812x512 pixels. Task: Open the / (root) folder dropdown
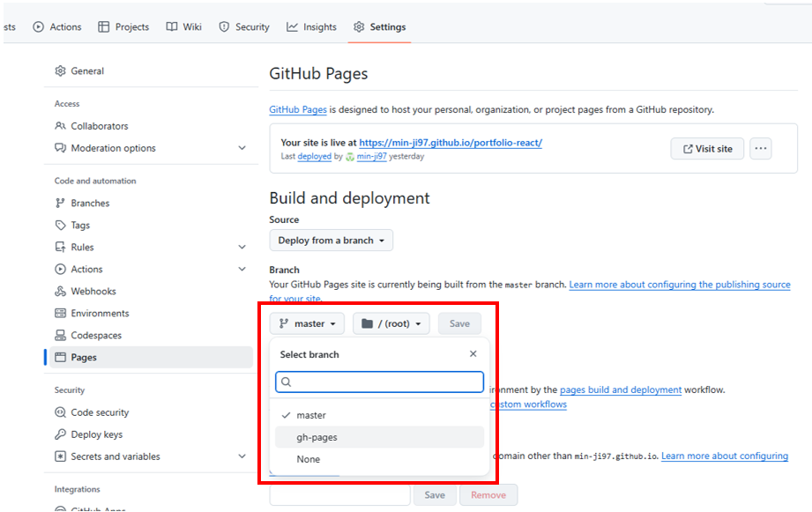(391, 323)
